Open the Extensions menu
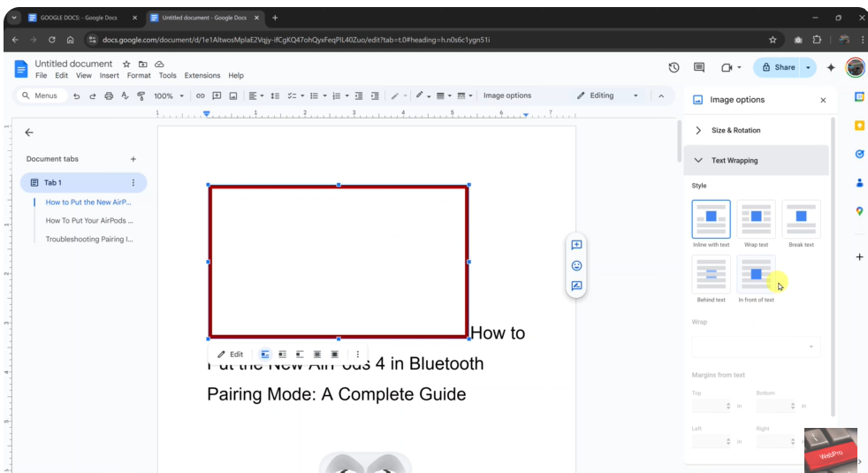868x473 pixels. click(x=202, y=75)
